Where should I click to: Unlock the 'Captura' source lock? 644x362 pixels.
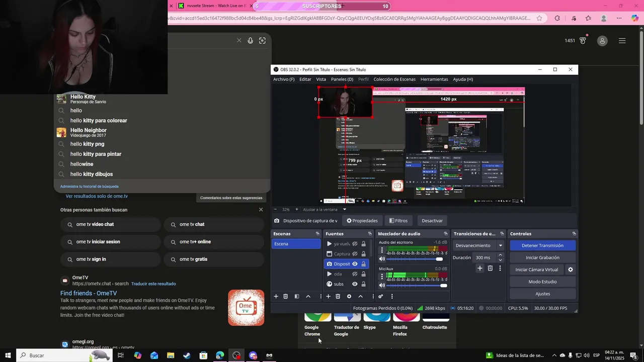[363, 254]
